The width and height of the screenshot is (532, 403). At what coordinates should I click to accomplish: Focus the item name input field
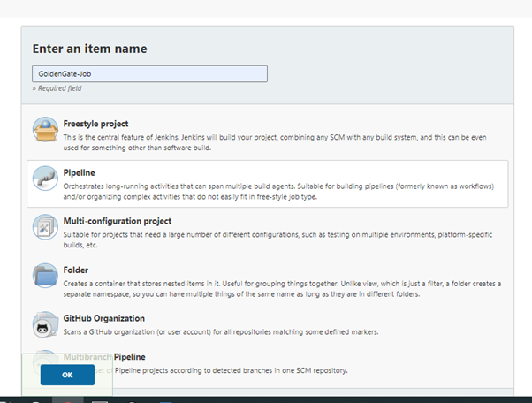pyautogui.click(x=149, y=73)
